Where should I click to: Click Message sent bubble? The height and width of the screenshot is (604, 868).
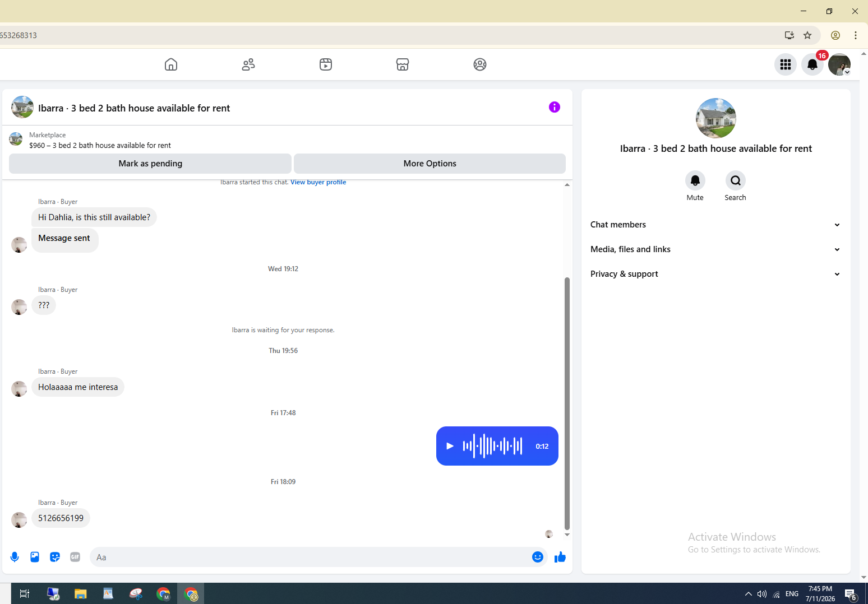[x=64, y=240]
